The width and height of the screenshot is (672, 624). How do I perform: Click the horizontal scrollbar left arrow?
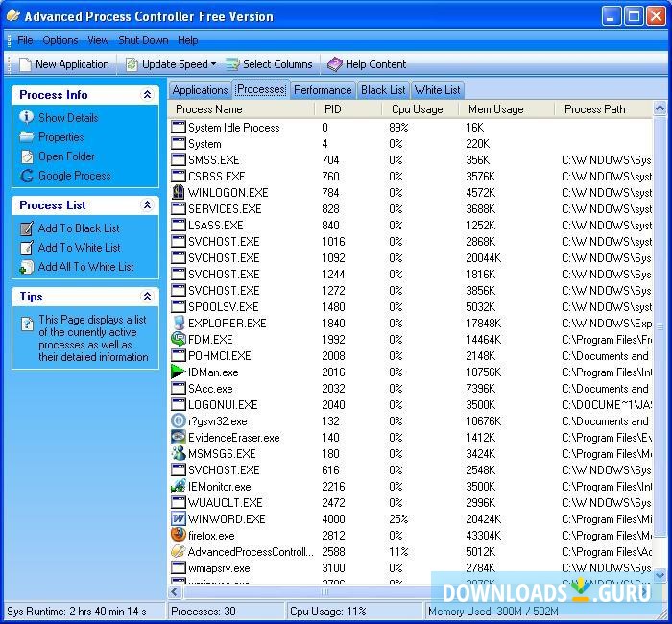175,592
